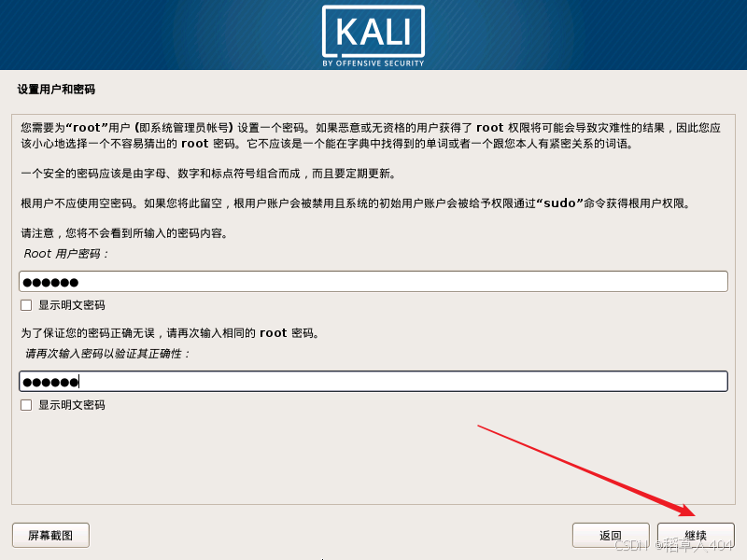Focus the Root 用户密码 input field
The image size is (747, 560).
(x=373, y=282)
